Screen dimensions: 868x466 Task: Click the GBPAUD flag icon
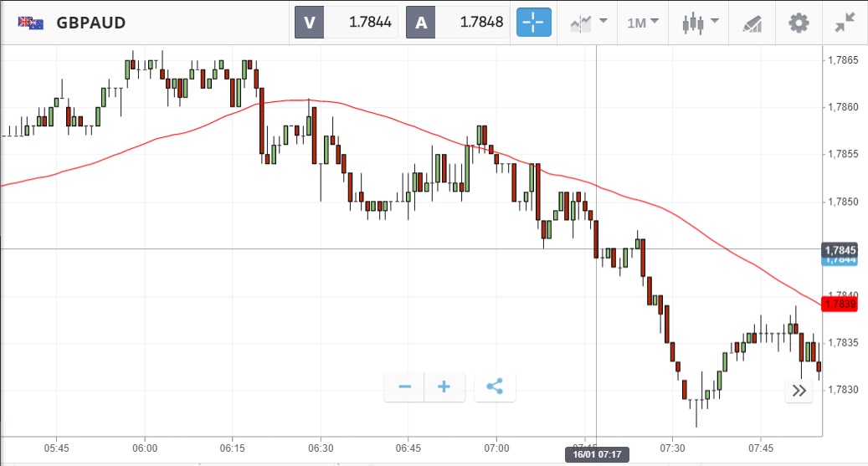point(31,23)
